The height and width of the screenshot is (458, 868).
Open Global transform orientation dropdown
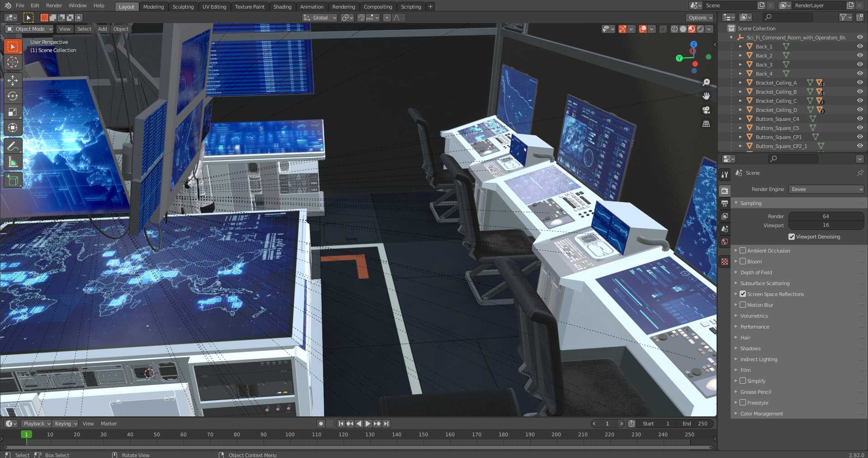[320, 18]
